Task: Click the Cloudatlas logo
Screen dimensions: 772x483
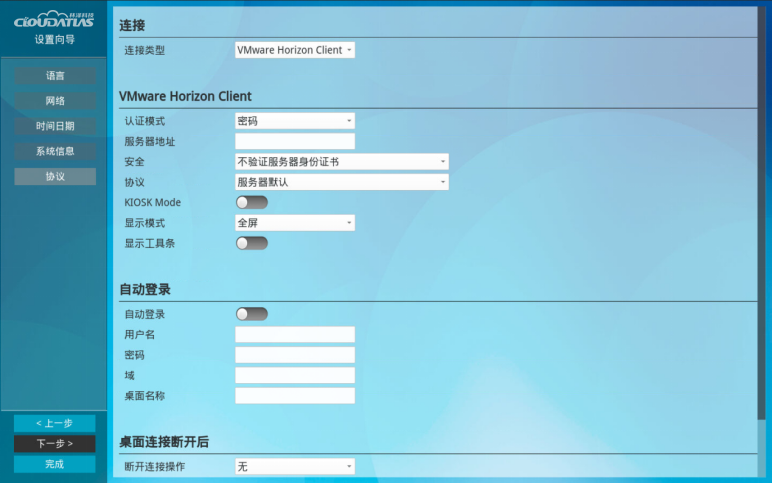Action: [54, 21]
